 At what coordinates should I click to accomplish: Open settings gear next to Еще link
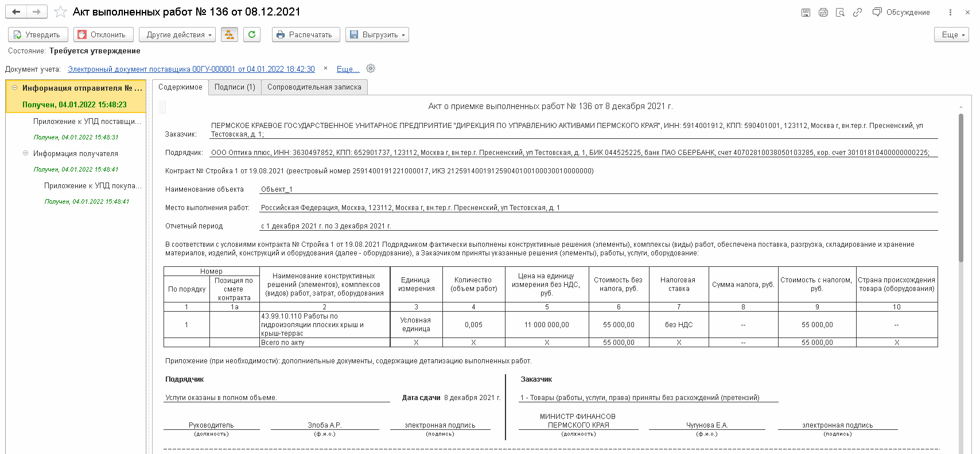371,68
